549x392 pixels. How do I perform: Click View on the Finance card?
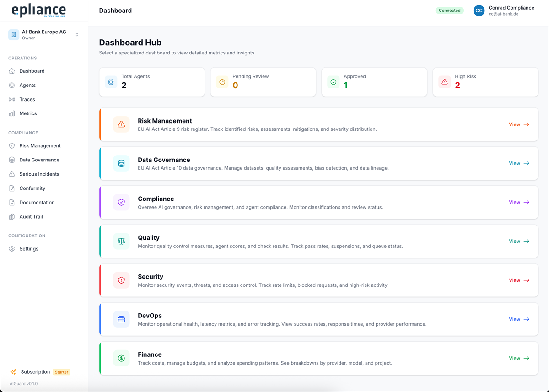[519, 358]
